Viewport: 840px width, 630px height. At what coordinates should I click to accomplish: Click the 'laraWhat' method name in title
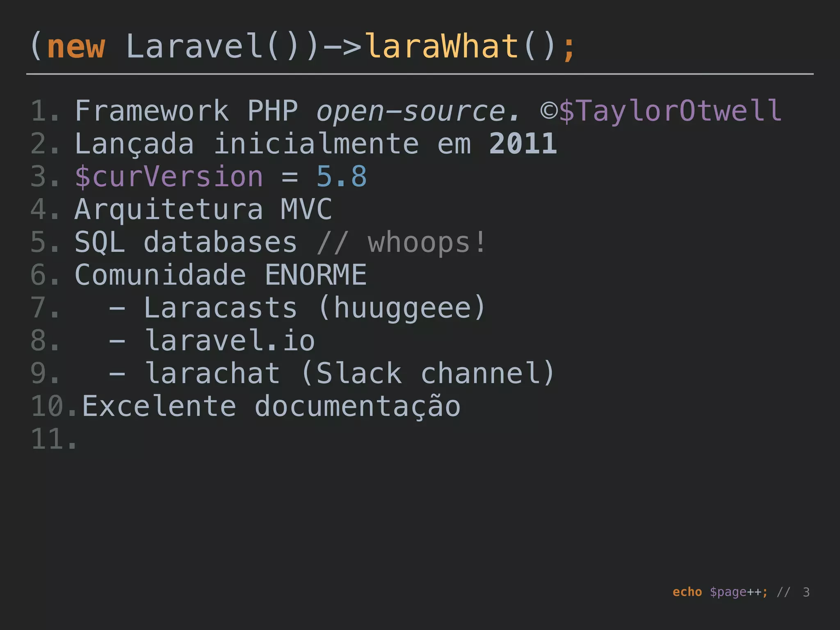pos(442,46)
